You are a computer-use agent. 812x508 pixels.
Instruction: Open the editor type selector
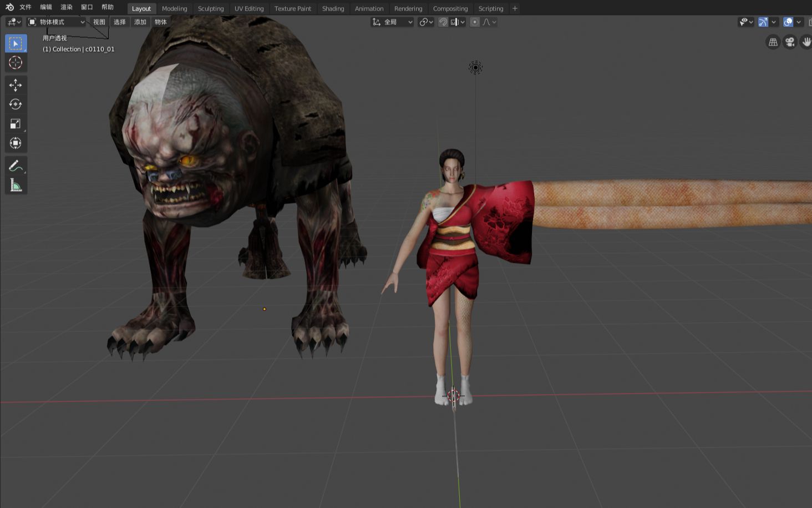(13, 22)
